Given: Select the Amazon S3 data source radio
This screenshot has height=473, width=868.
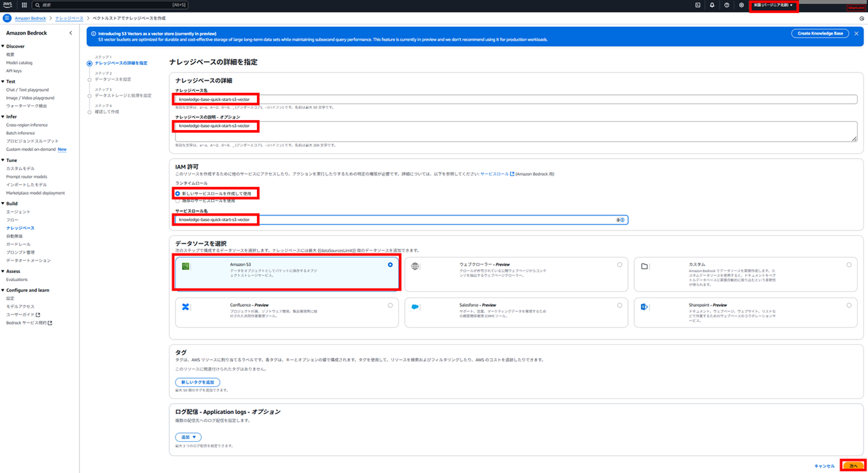Looking at the screenshot, I should [390, 265].
